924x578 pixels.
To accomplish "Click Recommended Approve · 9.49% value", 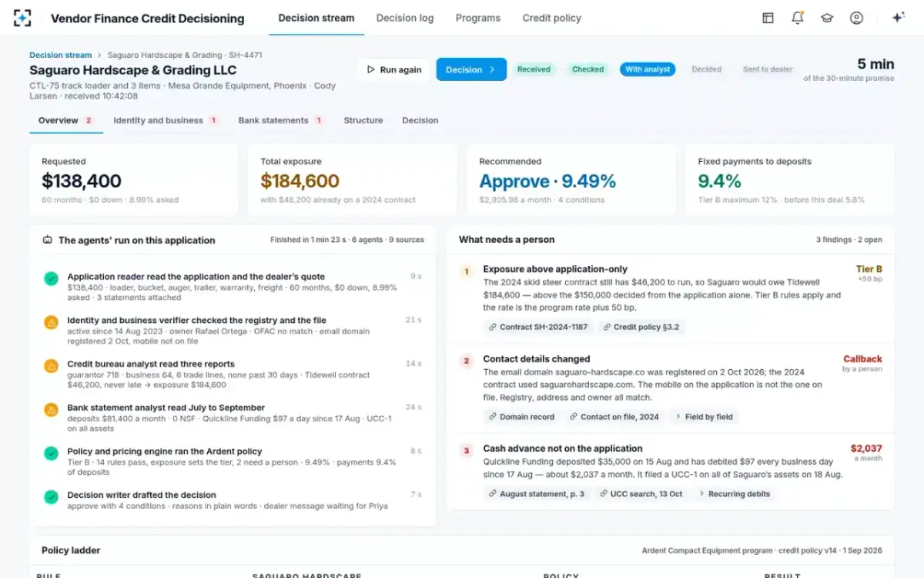I will [547, 181].
